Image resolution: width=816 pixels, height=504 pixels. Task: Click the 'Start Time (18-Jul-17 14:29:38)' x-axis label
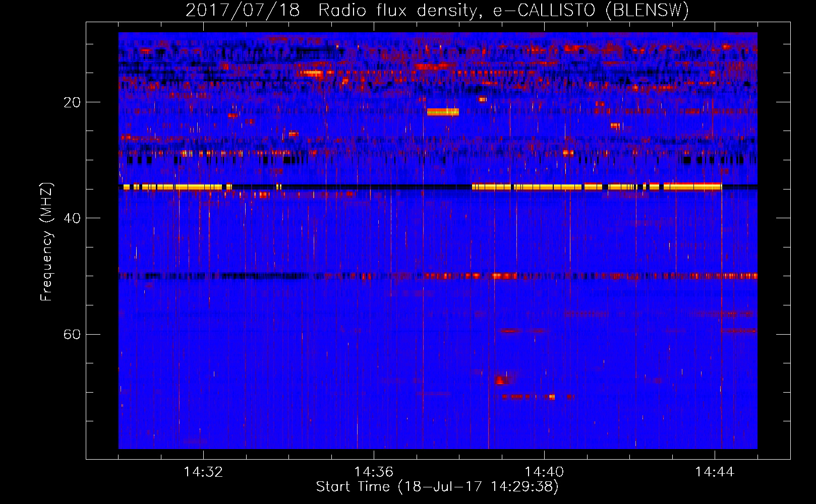pyautogui.click(x=437, y=486)
